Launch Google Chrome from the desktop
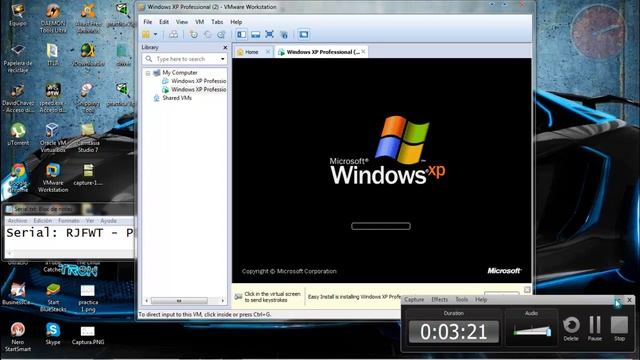The image size is (640, 360). [18, 178]
